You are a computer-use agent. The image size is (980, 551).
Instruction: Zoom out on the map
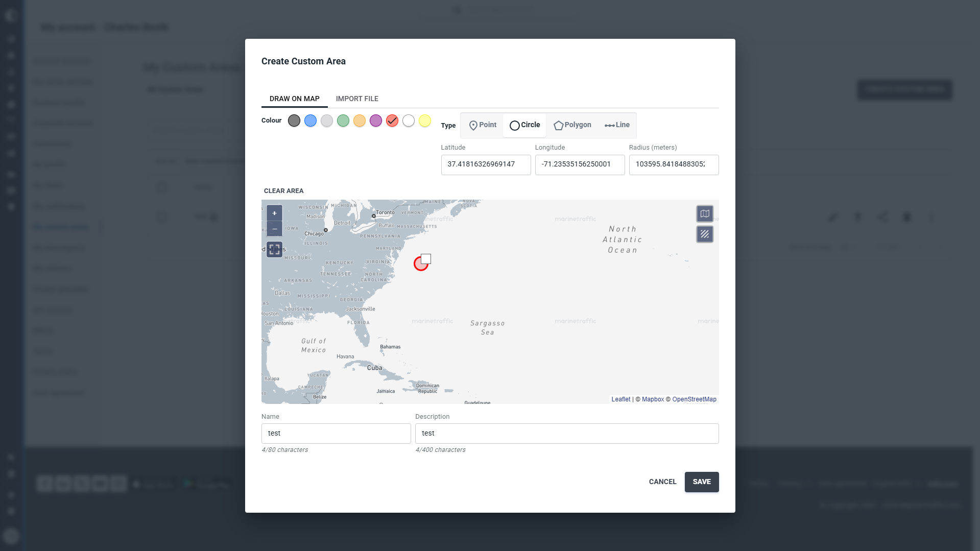pyautogui.click(x=274, y=228)
